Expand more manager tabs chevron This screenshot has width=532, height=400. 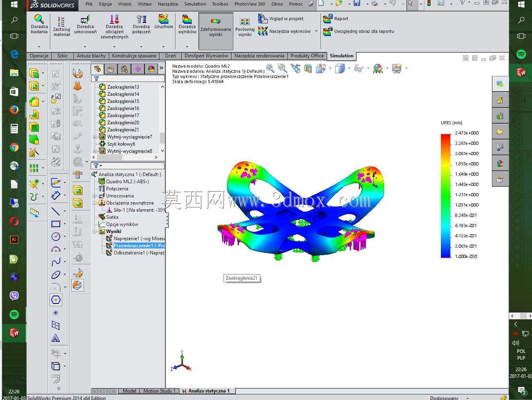(161, 68)
